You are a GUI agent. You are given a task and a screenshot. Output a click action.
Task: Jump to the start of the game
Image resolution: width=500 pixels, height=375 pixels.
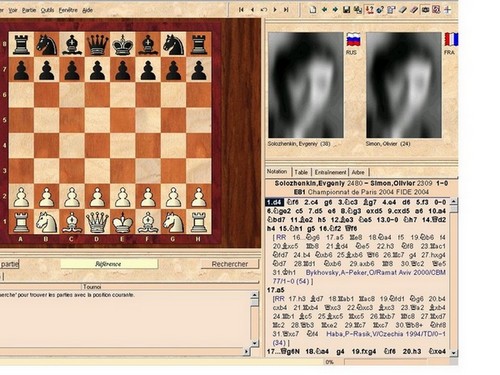tap(241, 10)
